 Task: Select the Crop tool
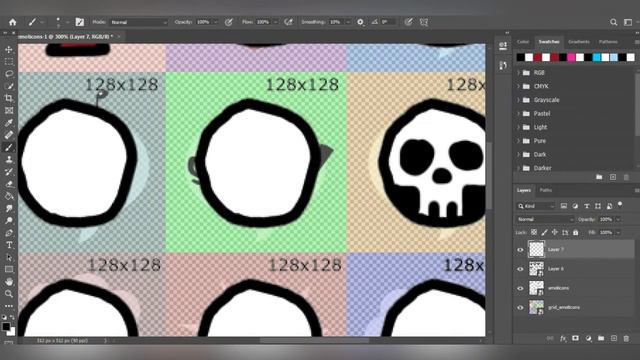click(x=9, y=98)
